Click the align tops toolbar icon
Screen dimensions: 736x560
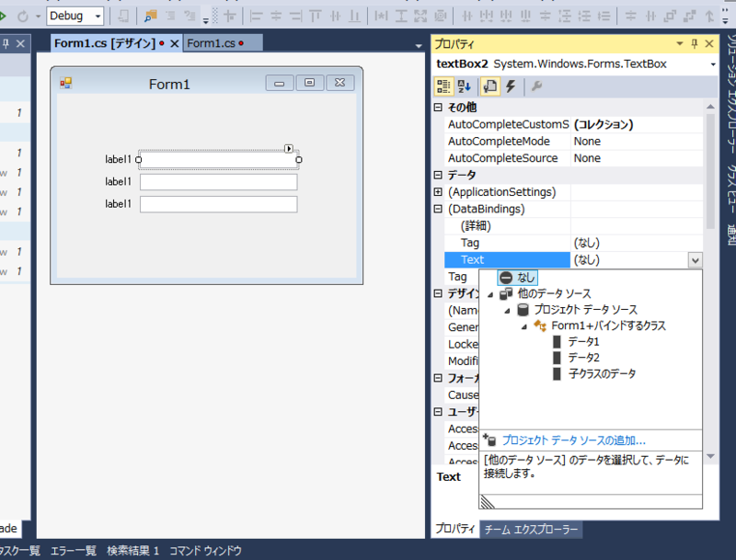pyautogui.click(x=316, y=16)
